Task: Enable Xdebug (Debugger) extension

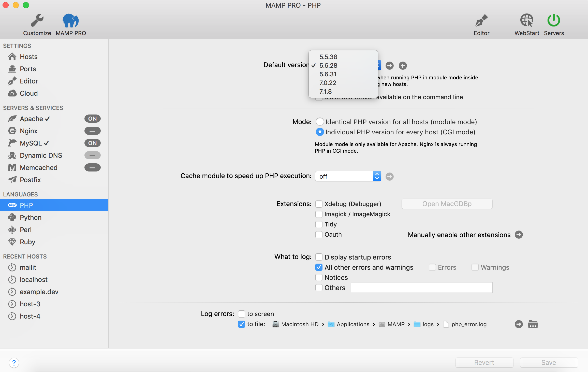Action: tap(319, 204)
